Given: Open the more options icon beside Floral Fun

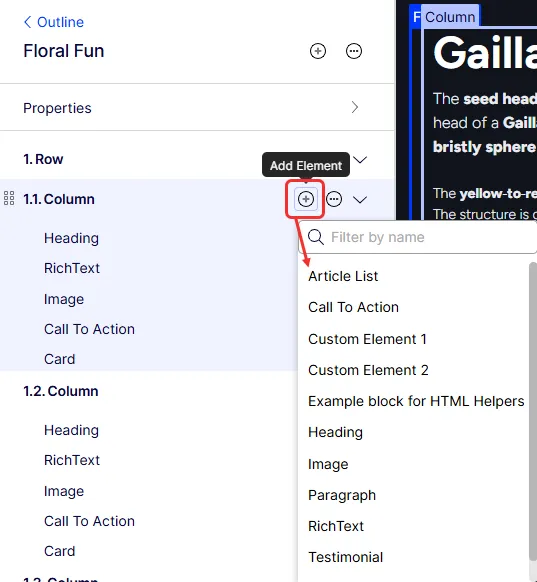Looking at the screenshot, I should click(354, 51).
